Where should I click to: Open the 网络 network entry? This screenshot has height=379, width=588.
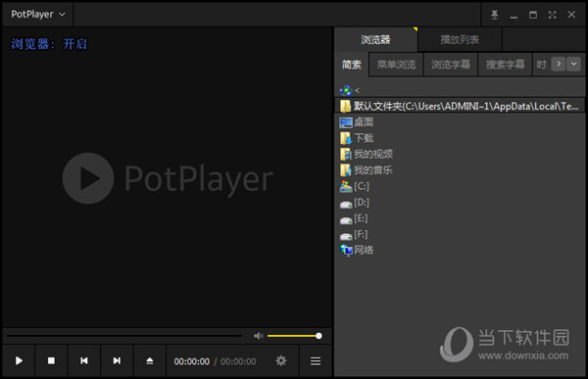coord(357,250)
